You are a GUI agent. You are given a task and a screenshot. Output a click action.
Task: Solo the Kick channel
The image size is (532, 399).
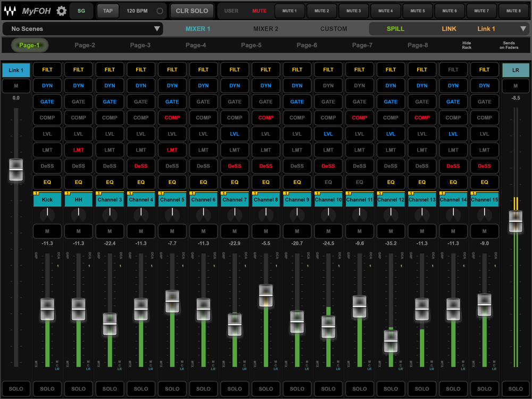(x=47, y=389)
